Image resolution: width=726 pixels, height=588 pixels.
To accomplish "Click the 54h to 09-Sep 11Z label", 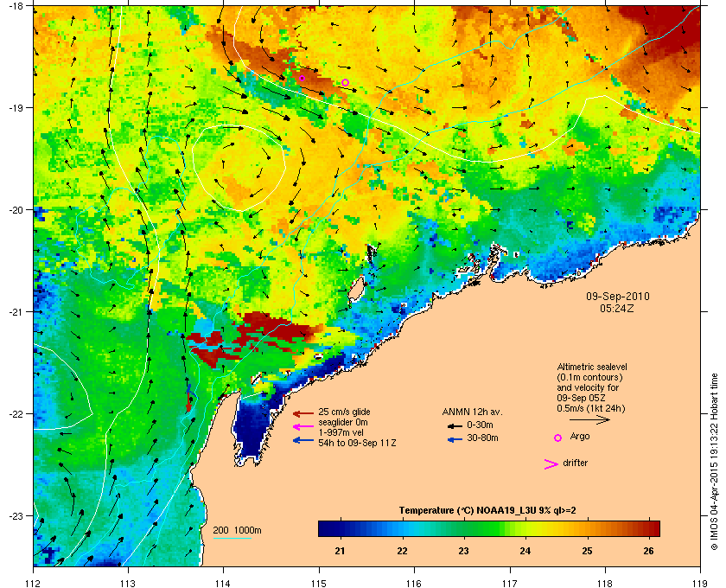I will pyautogui.click(x=357, y=443).
